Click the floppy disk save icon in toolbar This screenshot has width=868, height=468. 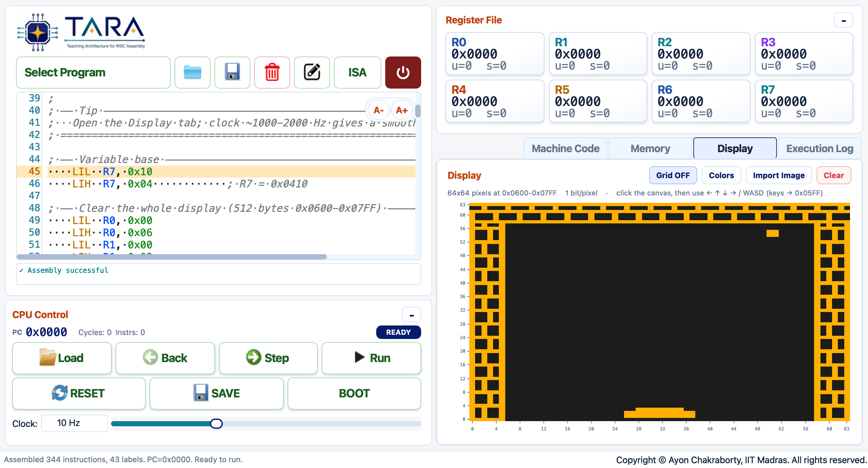[232, 73]
